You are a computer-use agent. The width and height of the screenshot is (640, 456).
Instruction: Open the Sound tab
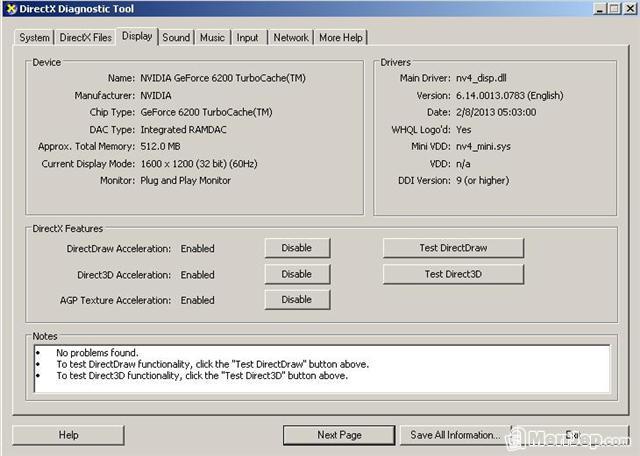176,38
